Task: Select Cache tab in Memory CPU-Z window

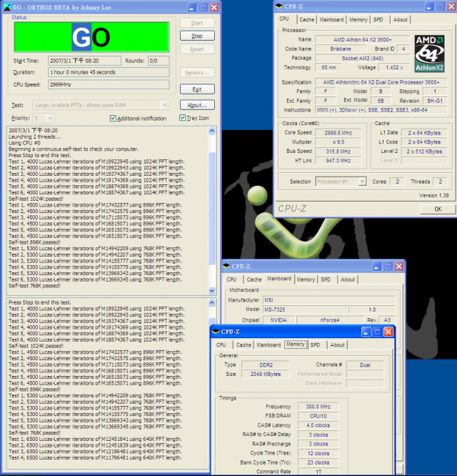Action: coord(243,345)
